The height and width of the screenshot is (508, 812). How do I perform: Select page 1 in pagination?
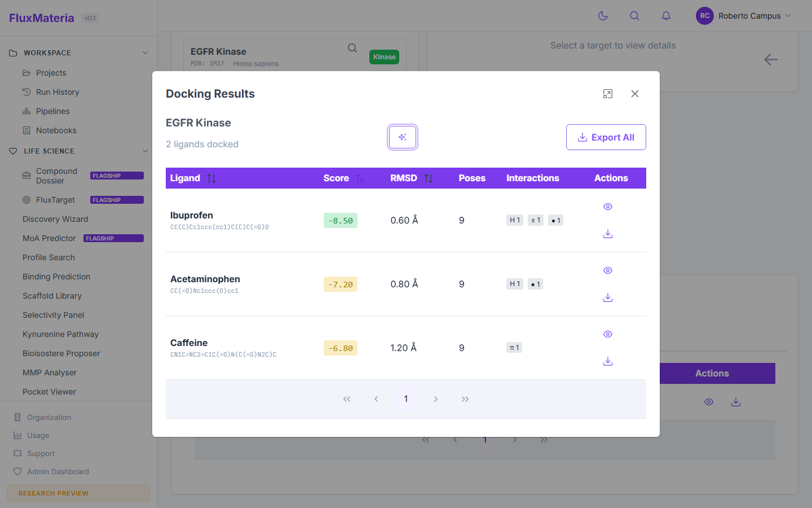pyautogui.click(x=406, y=399)
